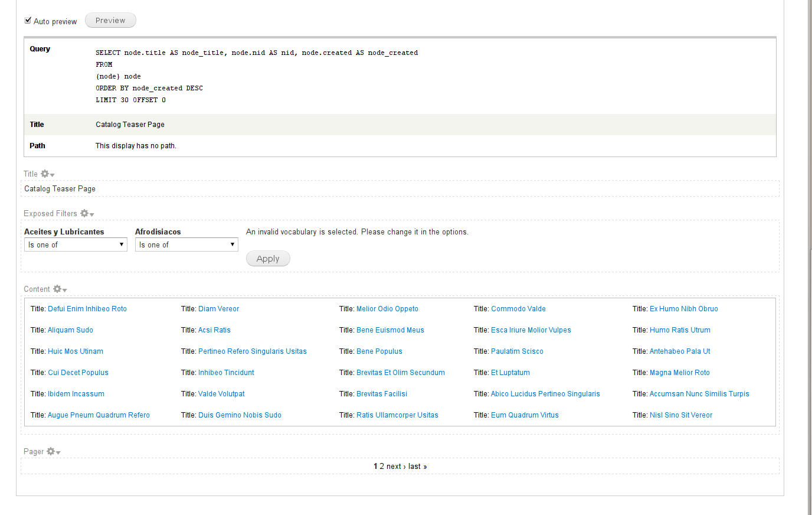Open the Defui Enim Inhibeo Roto node link
This screenshot has height=515, width=812.
click(87, 308)
